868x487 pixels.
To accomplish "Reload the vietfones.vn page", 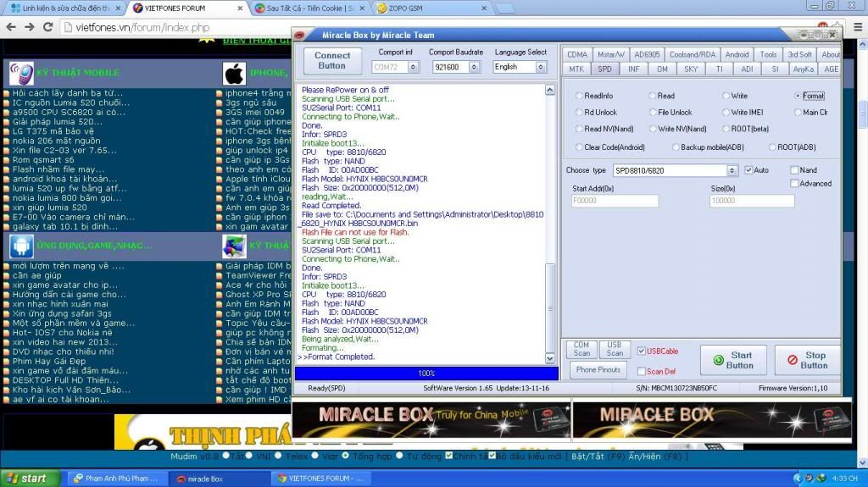I will click(x=48, y=27).
